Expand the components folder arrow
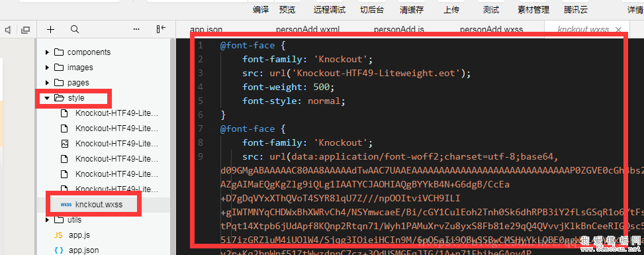The image size is (644, 255). [47, 52]
